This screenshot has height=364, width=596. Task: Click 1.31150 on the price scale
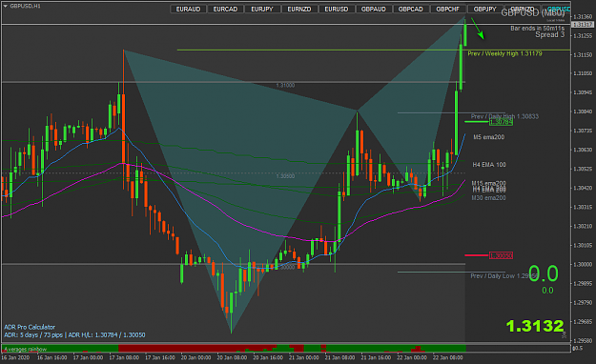(x=583, y=54)
